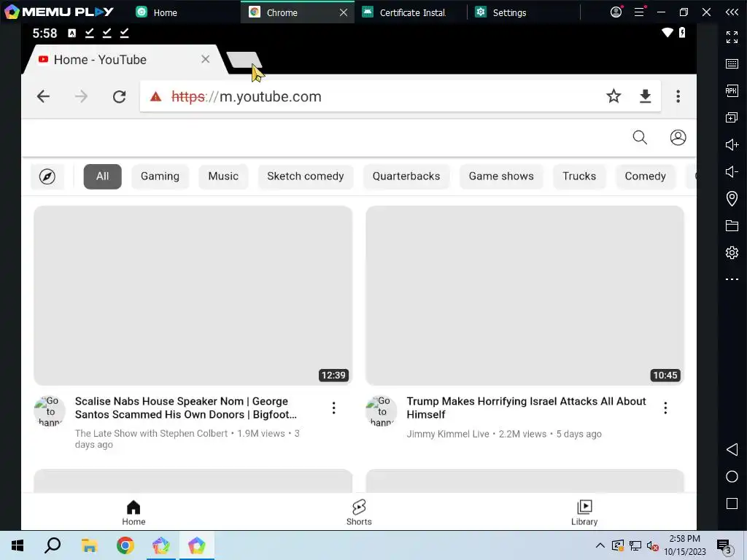Open MEmu hamburger menu
Screen dimensions: 747x560
[639, 12]
